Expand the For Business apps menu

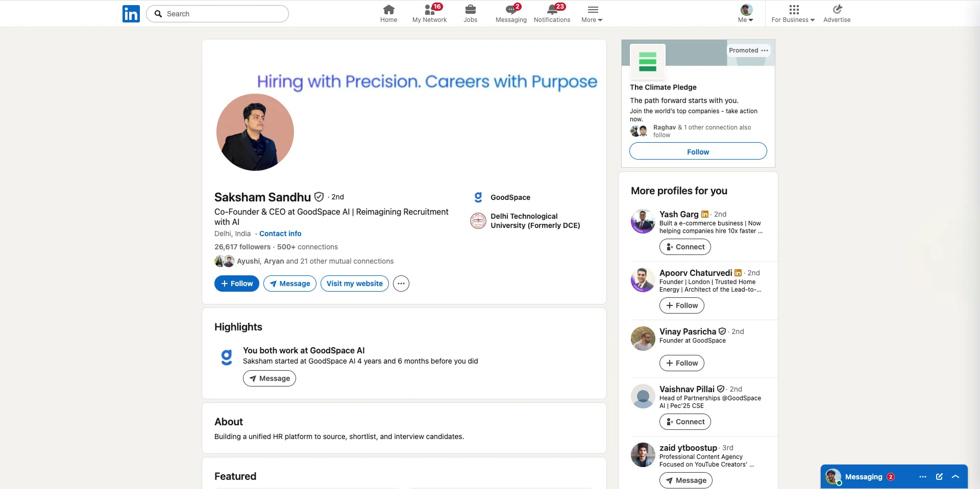793,14
